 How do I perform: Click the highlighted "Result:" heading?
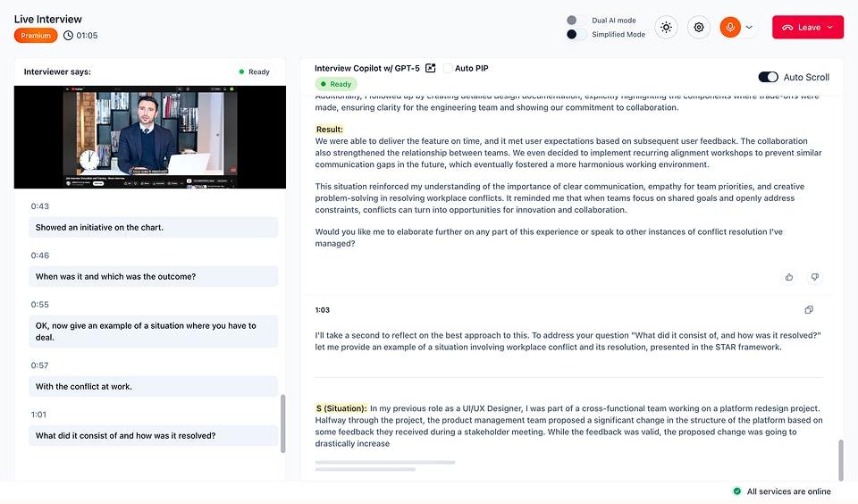pos(330,130)
